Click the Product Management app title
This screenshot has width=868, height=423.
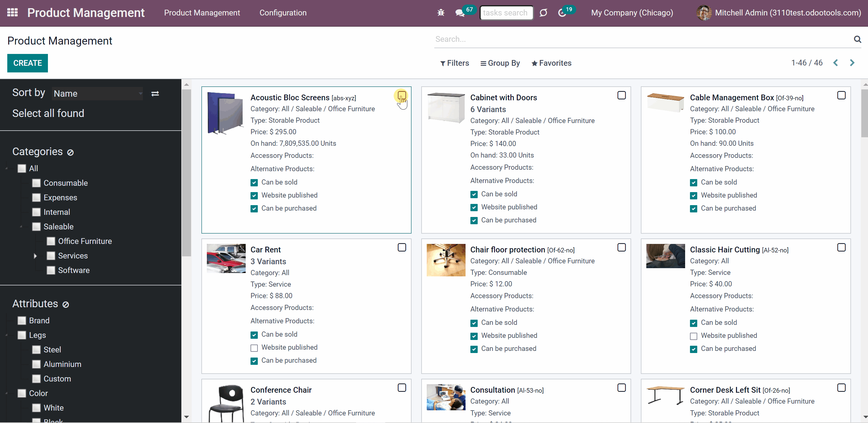[86, 13]
